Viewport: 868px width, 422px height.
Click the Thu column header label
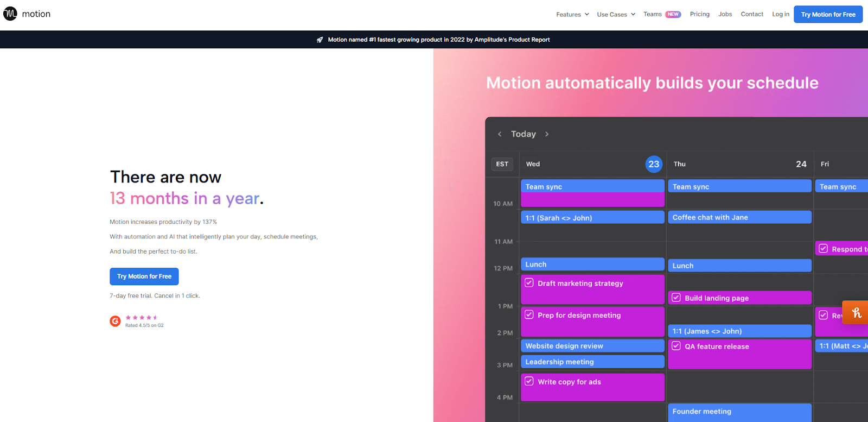(x=680, y=164)
